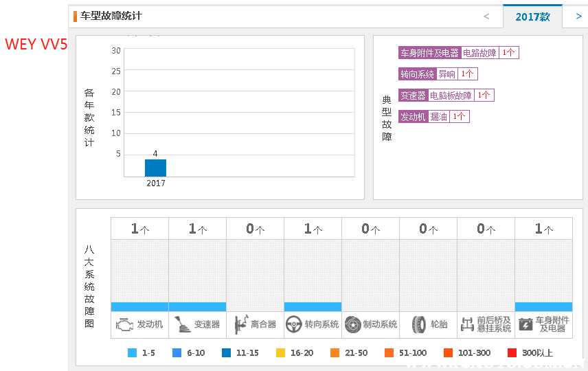Go to next model year arrow
Image resolution: width=588 pixels, height=371 pixels.
point(578,16)
